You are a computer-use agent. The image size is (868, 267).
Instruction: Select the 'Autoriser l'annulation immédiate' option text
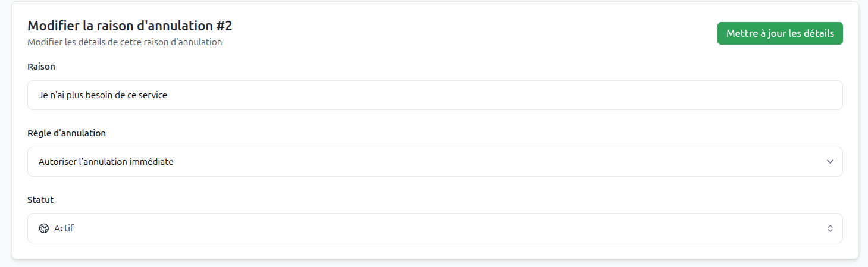[x=106, y=162]
